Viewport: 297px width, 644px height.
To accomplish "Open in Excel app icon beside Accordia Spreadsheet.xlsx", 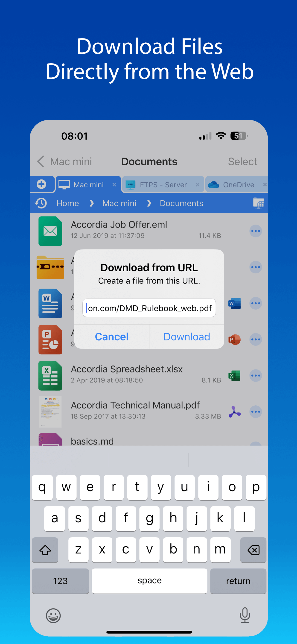I will tap(235, 375).
